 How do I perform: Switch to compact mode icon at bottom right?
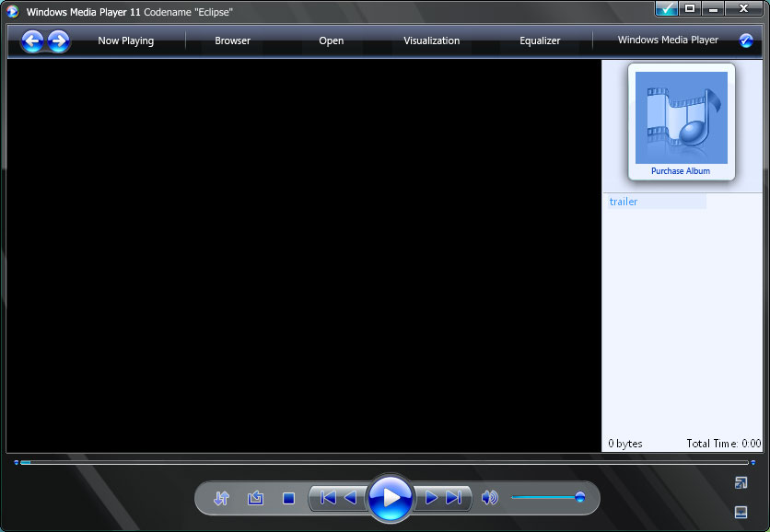coord(741,482)
